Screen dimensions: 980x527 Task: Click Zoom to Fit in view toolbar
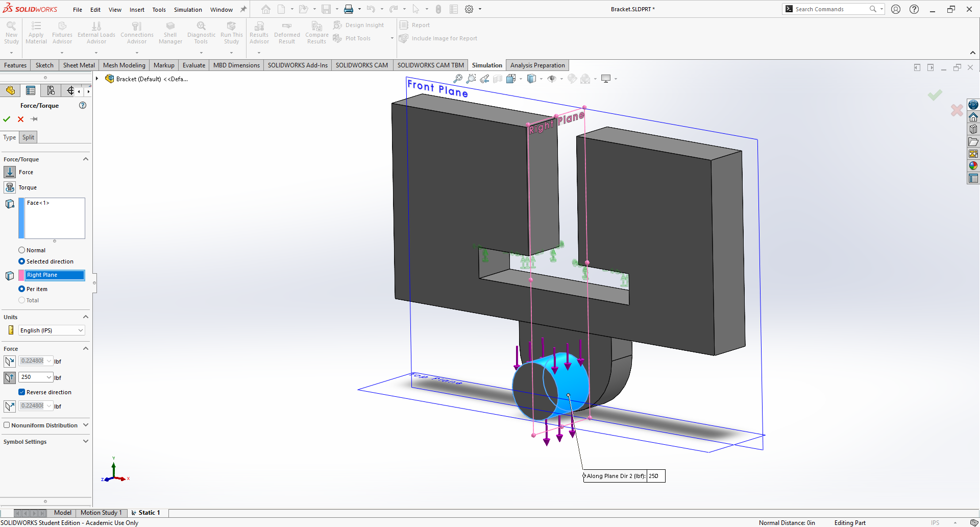pos(458,79)
